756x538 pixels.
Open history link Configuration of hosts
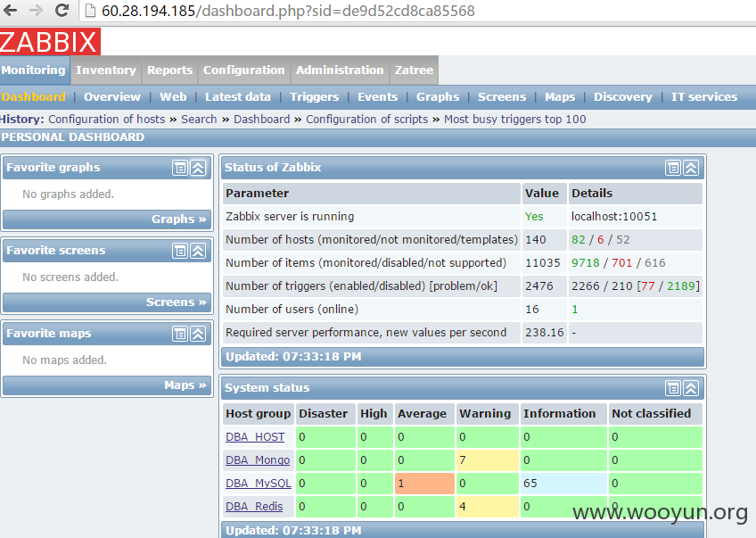(107, 120)
